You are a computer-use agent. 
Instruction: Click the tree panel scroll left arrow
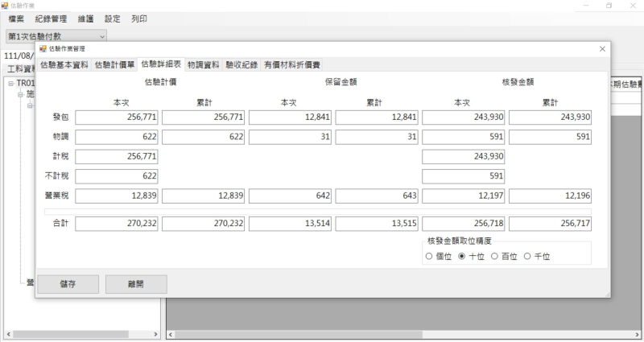point(9,334)
